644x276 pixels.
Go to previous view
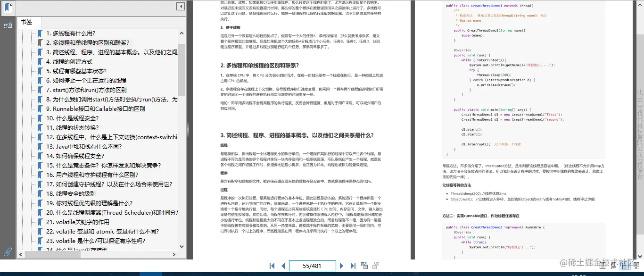[364, 266]
